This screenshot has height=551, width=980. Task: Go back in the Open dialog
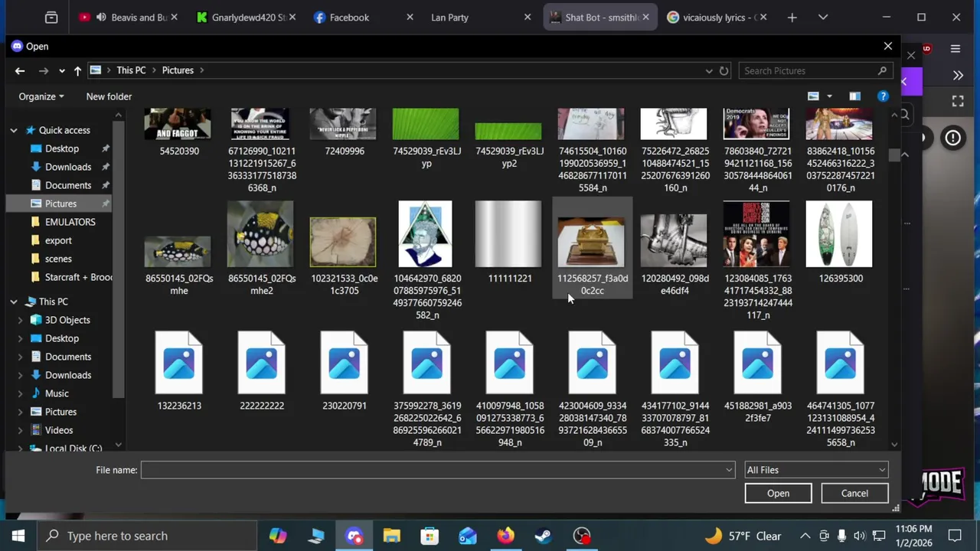tap(20, 70)
